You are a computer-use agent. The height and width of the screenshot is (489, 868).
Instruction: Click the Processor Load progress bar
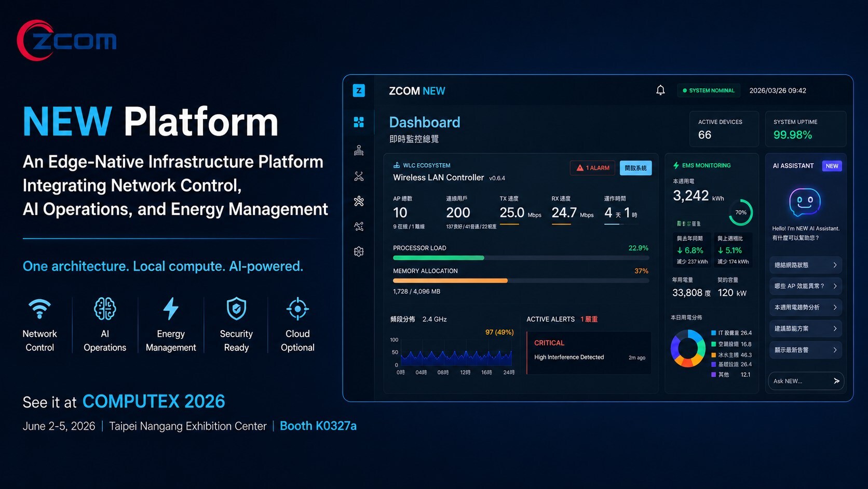click(x=521, y=258)
